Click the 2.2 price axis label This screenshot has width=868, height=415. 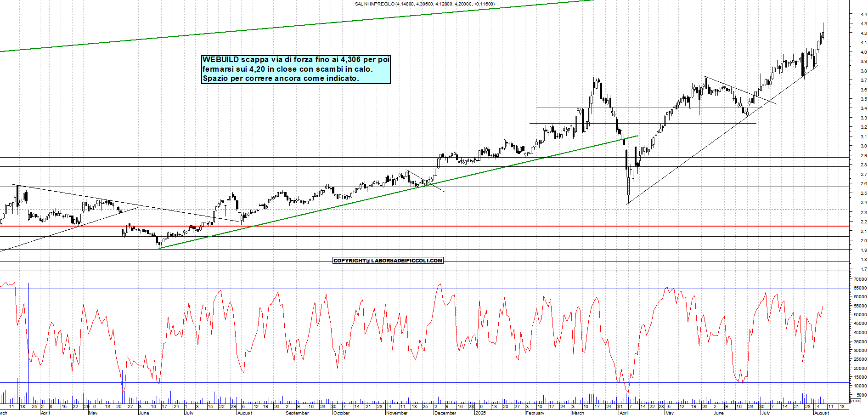(x=864, y=222)
